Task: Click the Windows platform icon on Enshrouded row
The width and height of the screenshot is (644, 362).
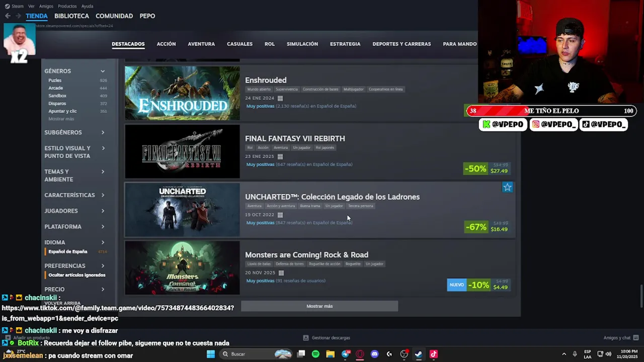Action: 280,99
